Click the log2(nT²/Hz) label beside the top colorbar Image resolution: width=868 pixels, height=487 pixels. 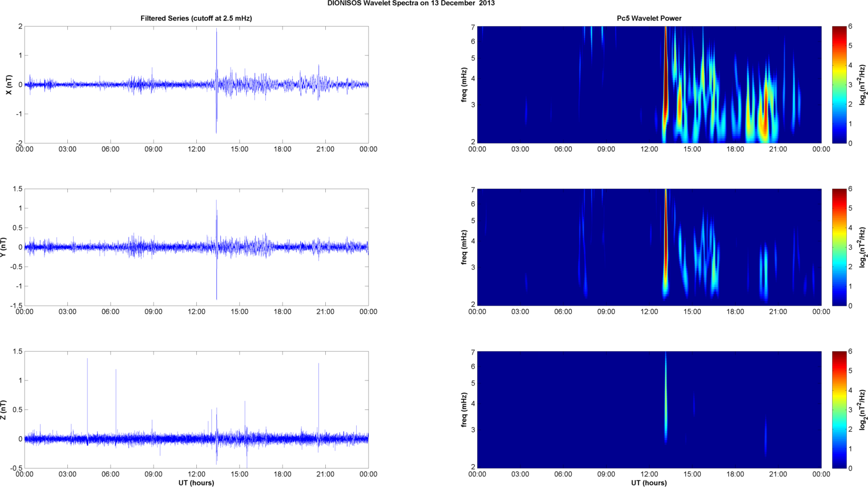point(863,84)
